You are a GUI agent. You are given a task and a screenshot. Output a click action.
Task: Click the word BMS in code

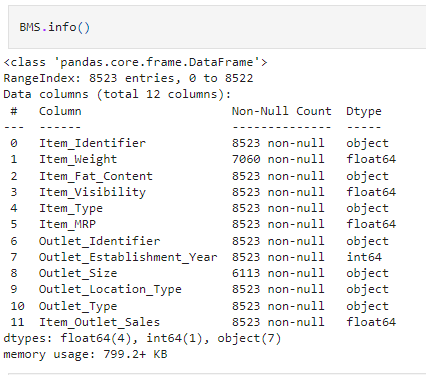click(x=30, y=27)
